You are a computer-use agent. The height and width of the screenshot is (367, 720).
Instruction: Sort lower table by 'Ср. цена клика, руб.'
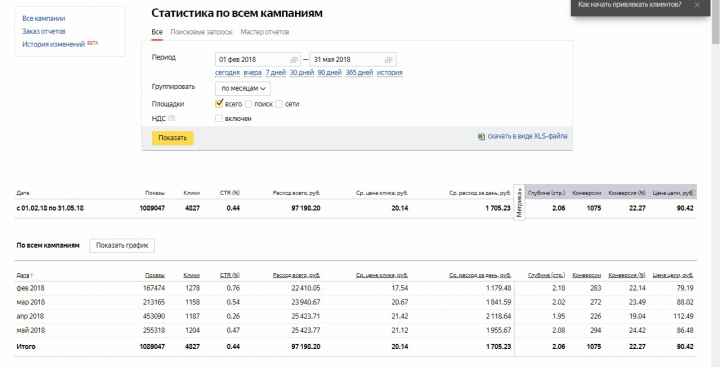click(x=382, y=275)
